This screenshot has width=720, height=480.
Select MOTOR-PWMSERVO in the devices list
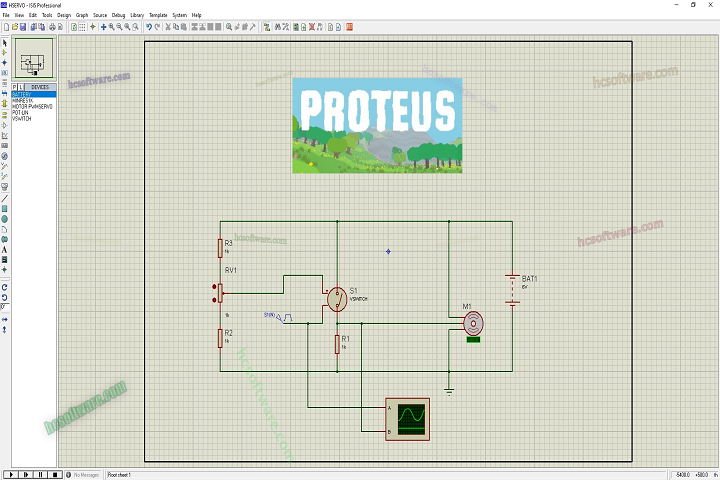coord(34,107)
